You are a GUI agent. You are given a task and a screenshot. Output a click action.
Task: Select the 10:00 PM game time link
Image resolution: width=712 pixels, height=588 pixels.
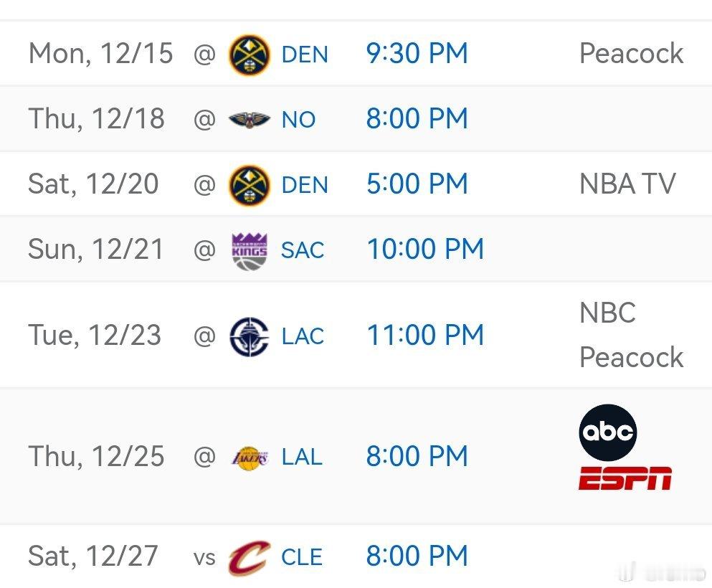(x=425, y=249)
